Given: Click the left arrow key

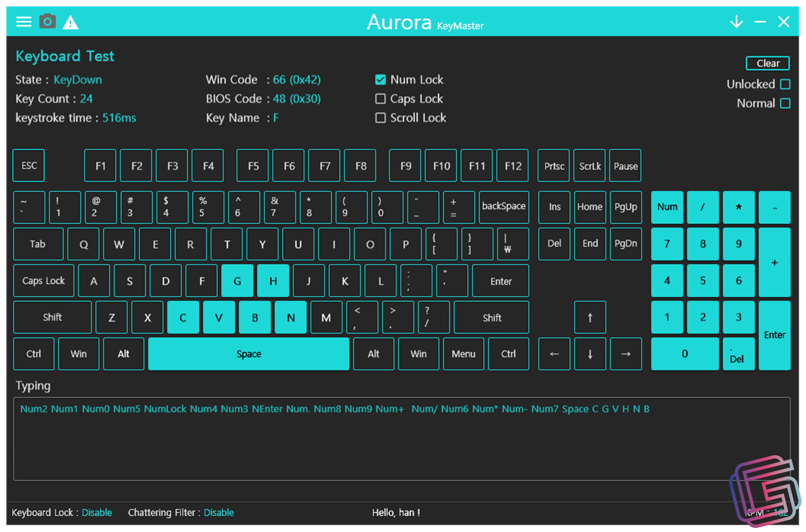Looking at the screenshot, I should tap(554, 354).
